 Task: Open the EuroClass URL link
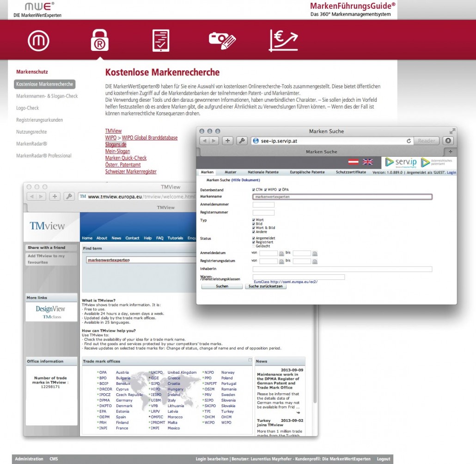[x=286, y=282]
